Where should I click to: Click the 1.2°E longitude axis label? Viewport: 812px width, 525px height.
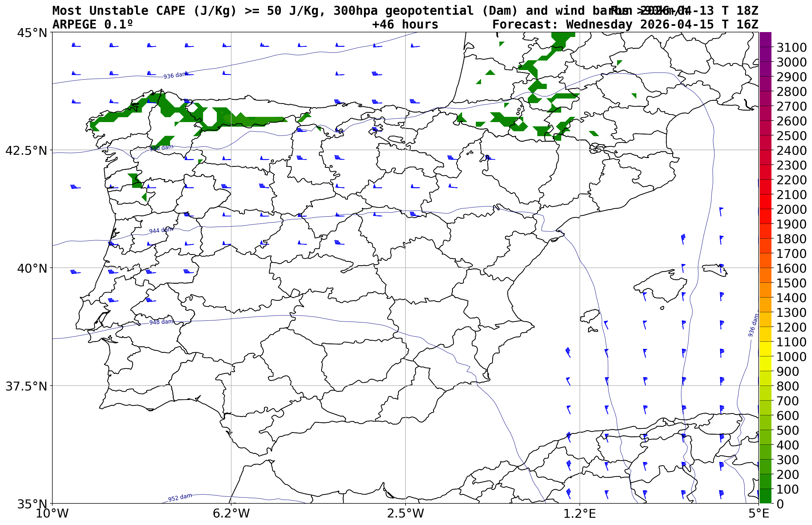tap(579, 514)
